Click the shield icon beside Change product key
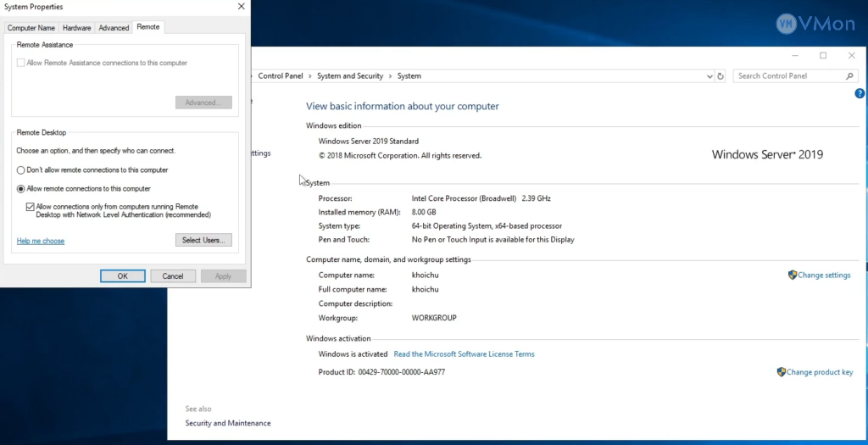This screenshot has width=868, height=445. click(x=781, y=372)
